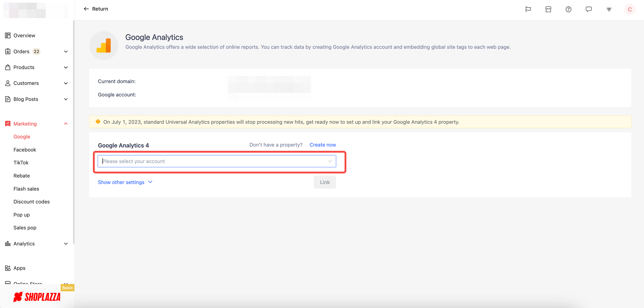Open the Please select your account dropdown

(x=217, y=161)
